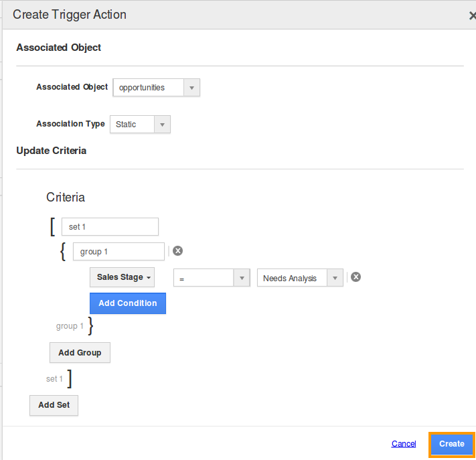Click the arrow beside Static

162,125
